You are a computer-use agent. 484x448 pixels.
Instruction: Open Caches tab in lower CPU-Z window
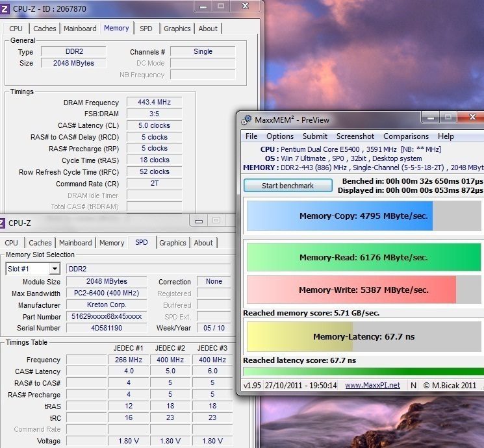click(40, 243)
